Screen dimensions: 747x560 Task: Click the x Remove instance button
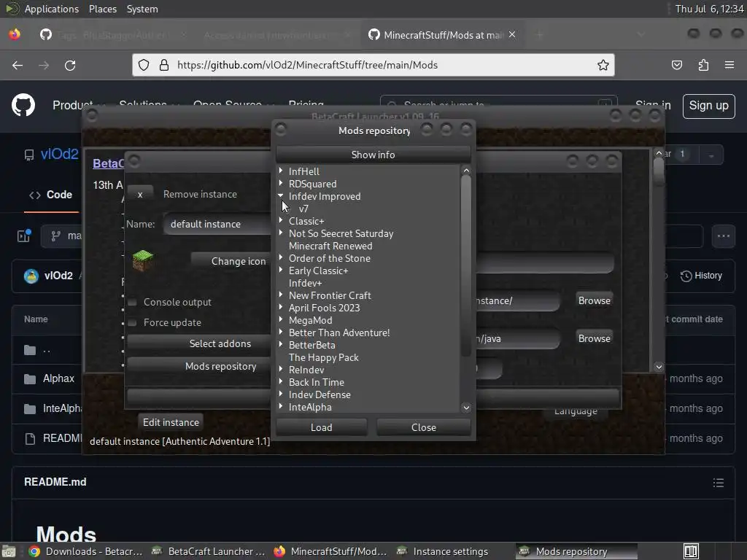point(140,194)
